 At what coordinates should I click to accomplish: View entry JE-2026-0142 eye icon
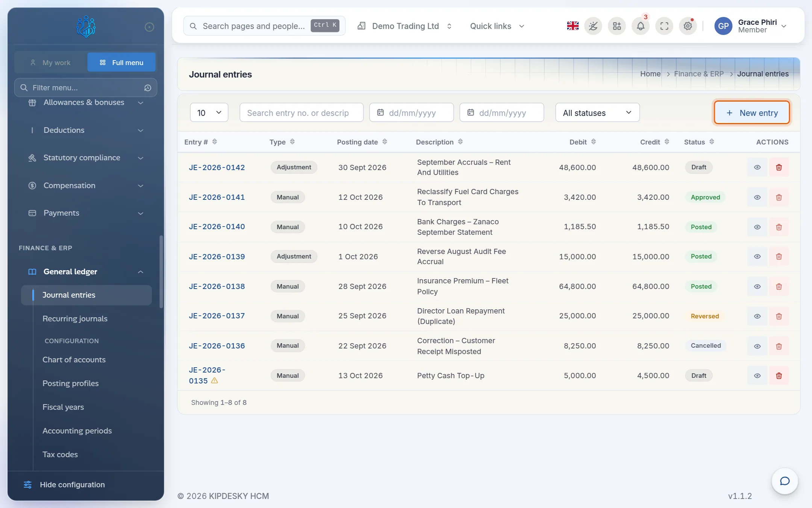coord(757,167)
